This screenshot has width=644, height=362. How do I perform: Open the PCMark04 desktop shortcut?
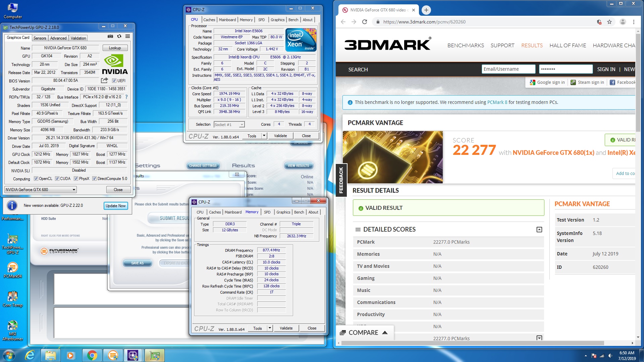click(13, 270)
